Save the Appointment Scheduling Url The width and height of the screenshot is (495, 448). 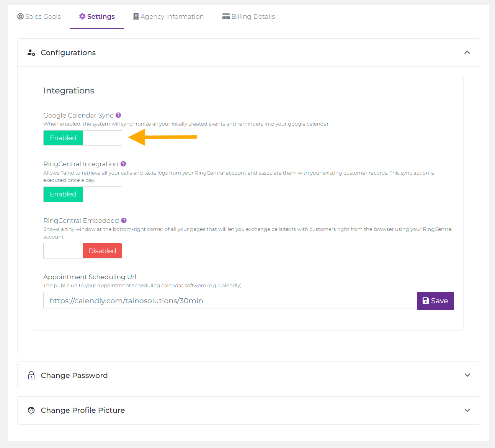click(x=435, y=301)
